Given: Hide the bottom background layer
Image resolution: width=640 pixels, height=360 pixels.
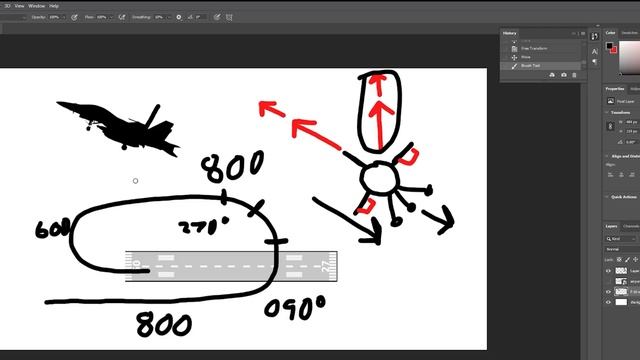Looking at the screenshot, I should (608, 302).
